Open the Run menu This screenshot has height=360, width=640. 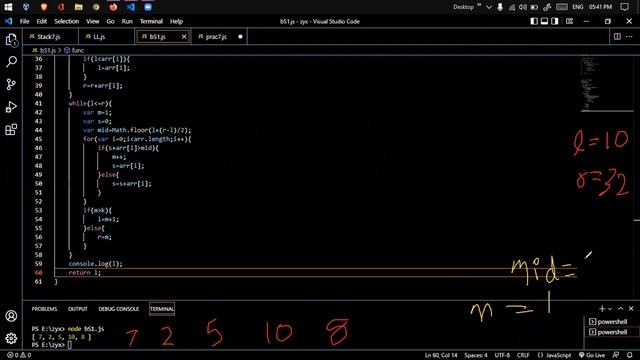click(x=127, y=21)
